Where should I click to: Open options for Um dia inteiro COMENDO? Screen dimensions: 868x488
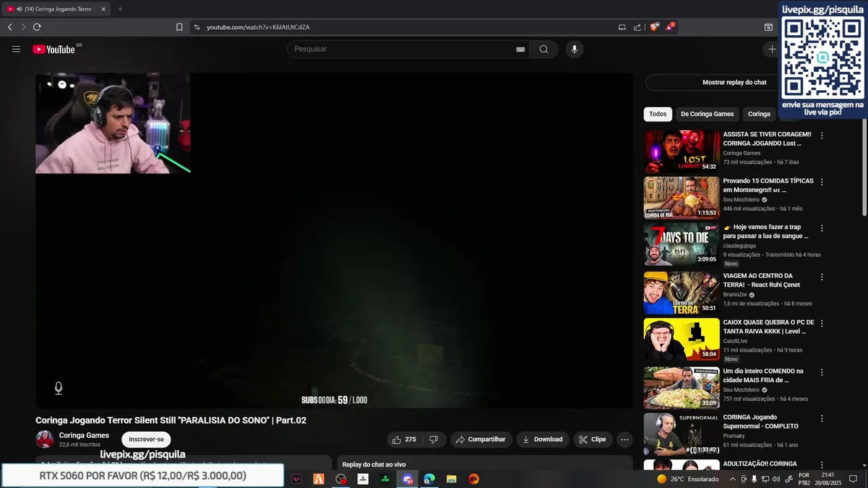click(822, 372)
